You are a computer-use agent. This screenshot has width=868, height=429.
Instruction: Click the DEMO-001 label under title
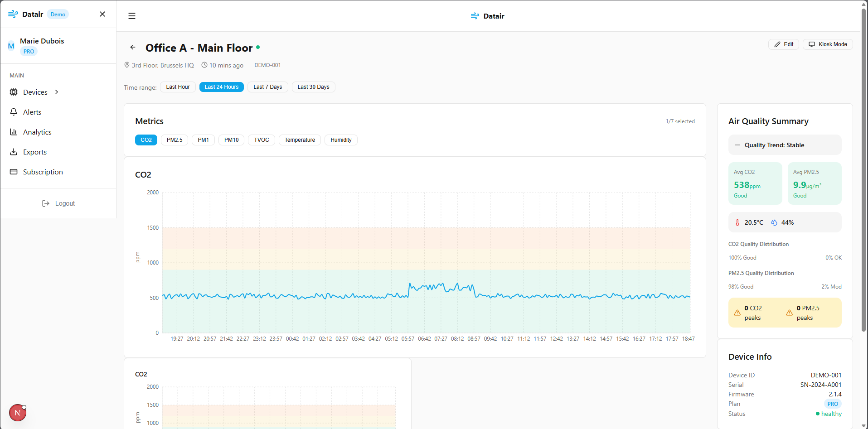click(x=267, y=65)
